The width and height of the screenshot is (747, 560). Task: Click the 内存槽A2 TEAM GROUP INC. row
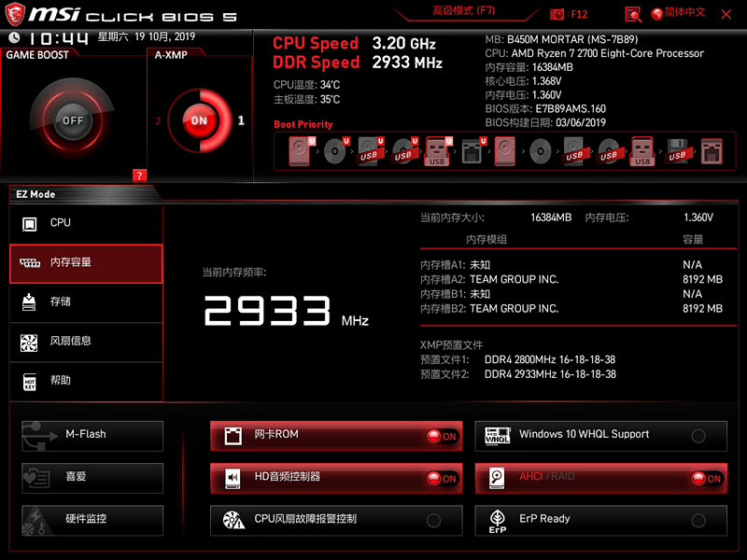pos(571,279)
